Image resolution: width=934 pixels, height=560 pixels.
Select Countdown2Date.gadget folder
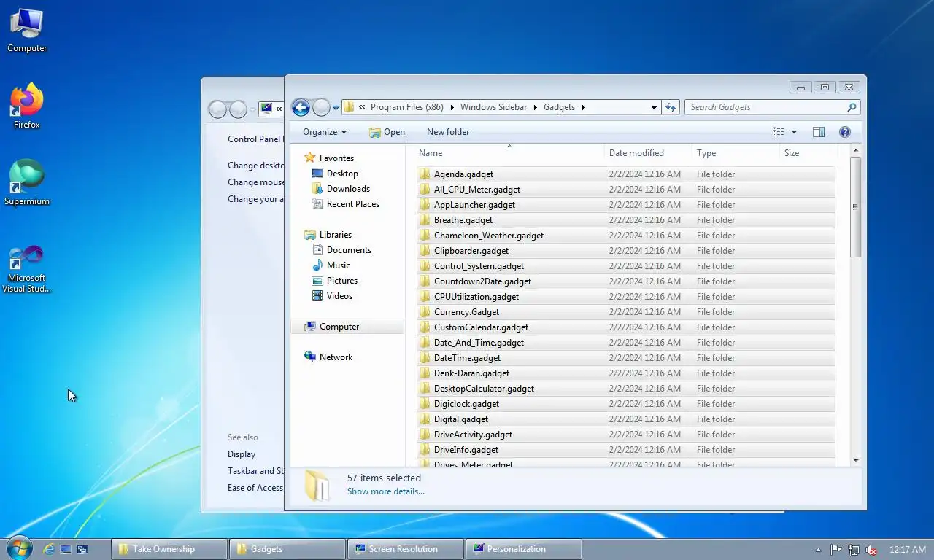tap(626, 281)
